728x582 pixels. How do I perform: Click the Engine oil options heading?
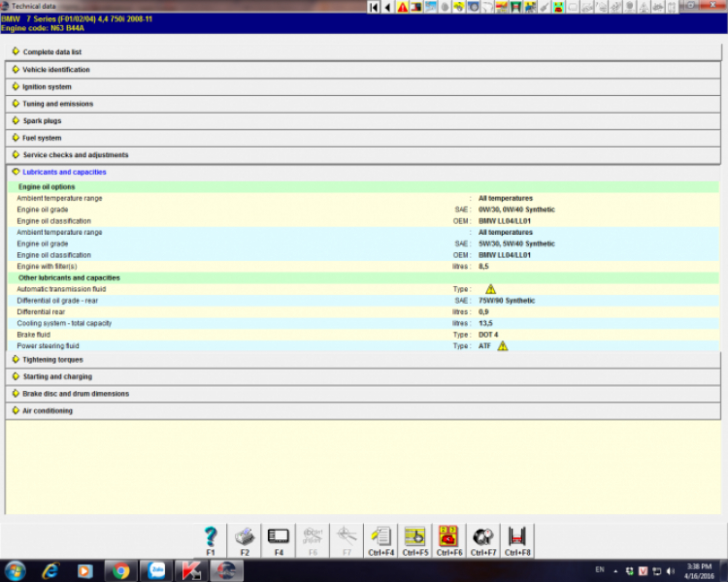click(x=47, y=187)
